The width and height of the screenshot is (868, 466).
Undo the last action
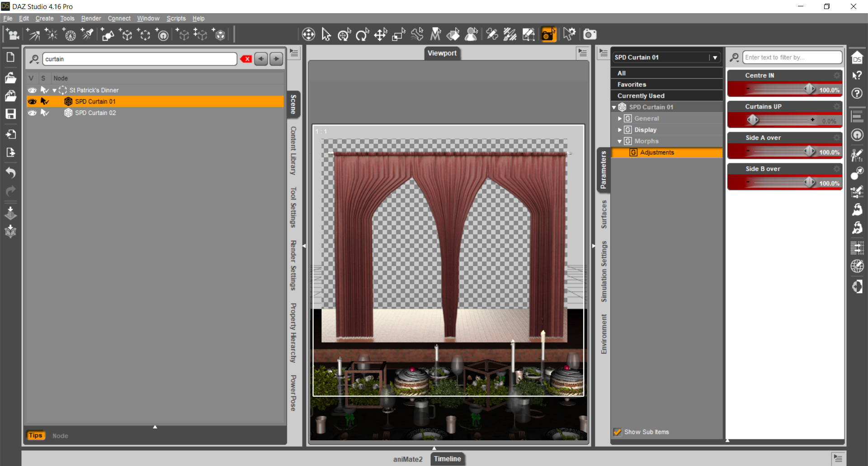[x=10, y=173]
